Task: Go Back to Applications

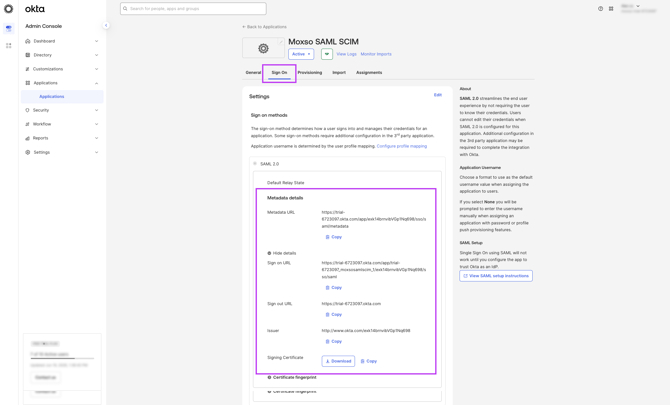Action: [x=264, y=27]
